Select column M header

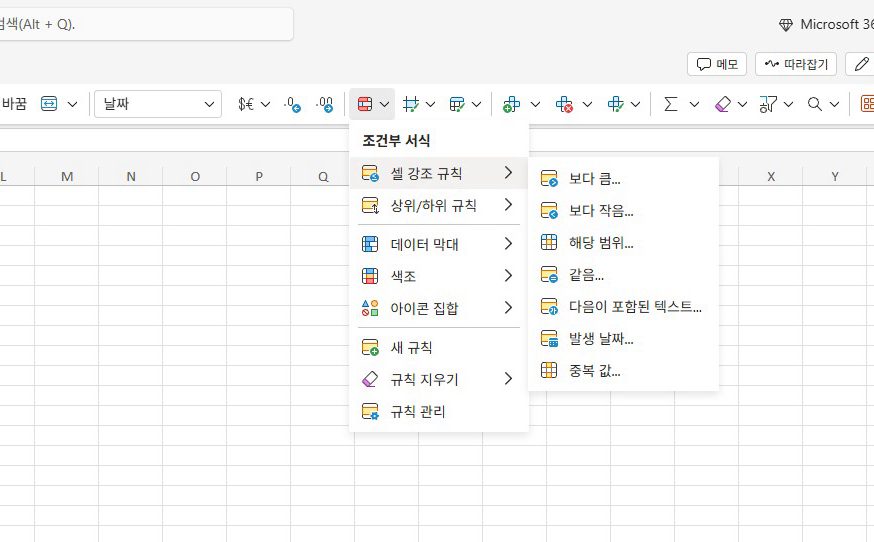[67, 177]
